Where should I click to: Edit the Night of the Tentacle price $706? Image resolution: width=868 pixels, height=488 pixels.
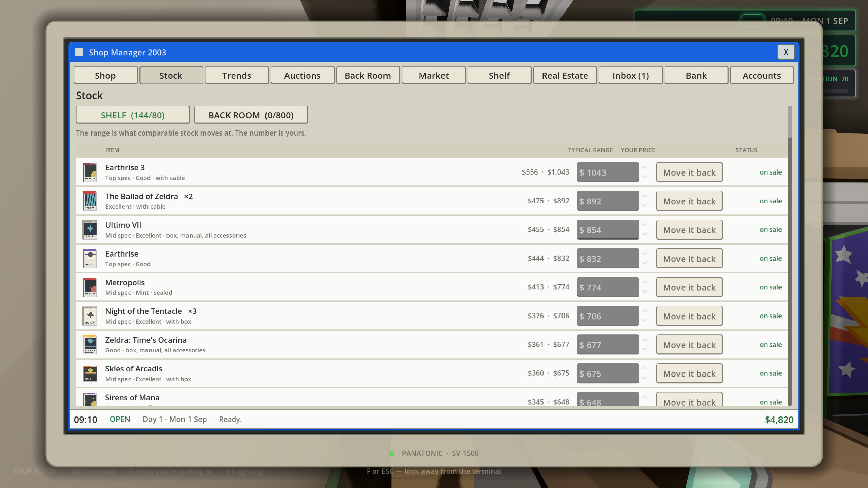tap(608, 316)
